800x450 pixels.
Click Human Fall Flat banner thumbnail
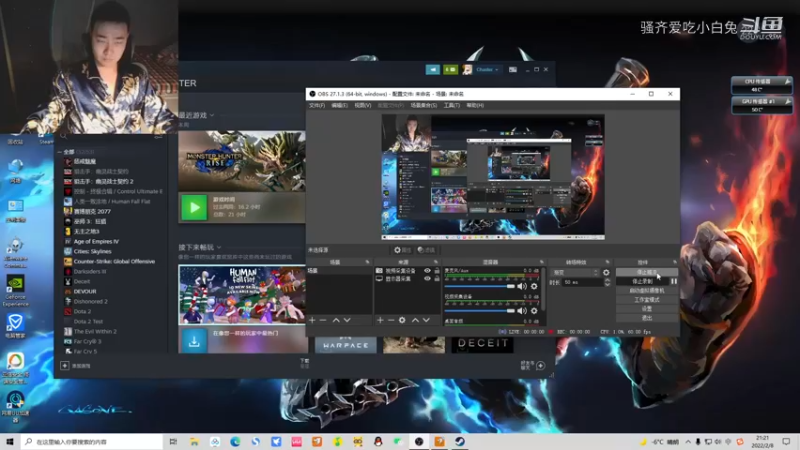click(242, 294)
